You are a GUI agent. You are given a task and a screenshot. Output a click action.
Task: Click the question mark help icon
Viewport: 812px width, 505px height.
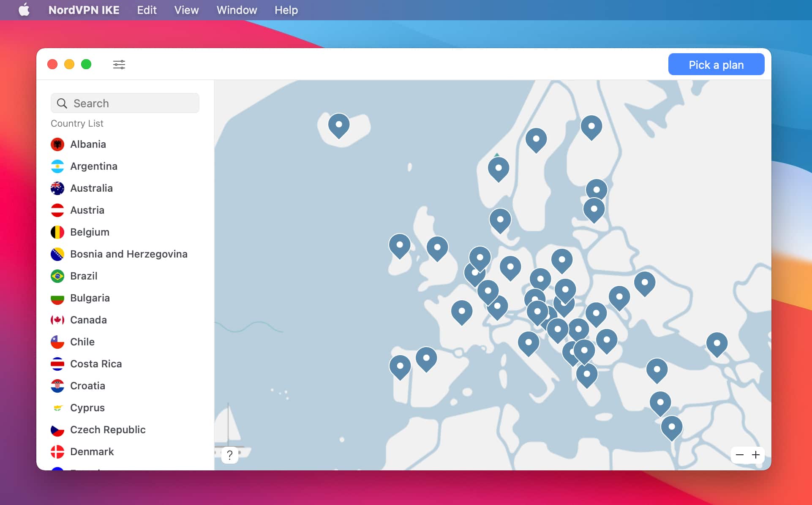pos(229,455)
